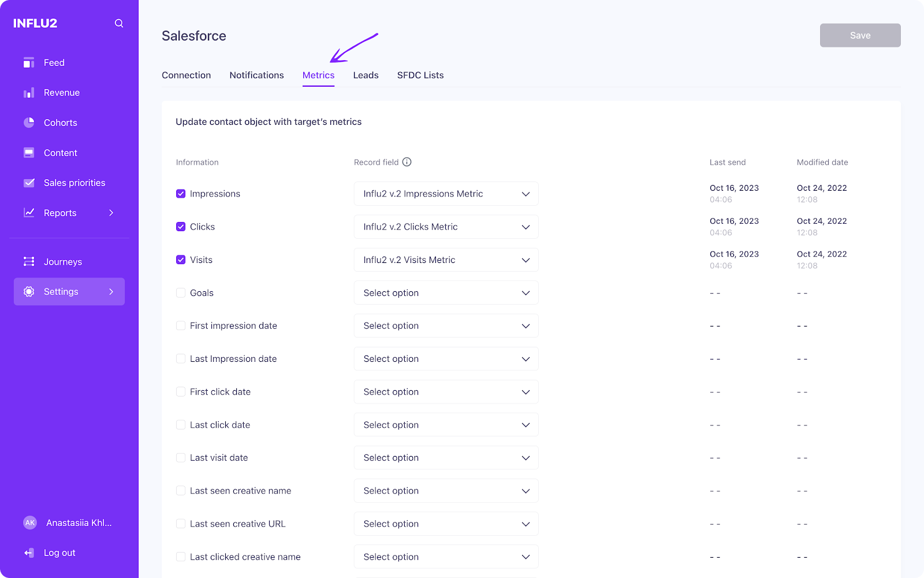Open Journeys from the sidebar
This screenshot has width=924, height=578.
pyautogui.click(x=63, y=262)
